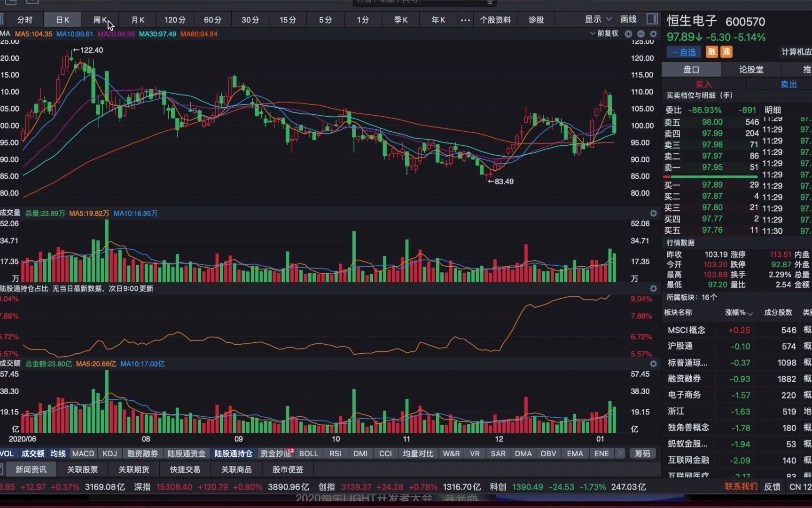The width and height of the screenshot is (812, 508).
Task: Open main K-line chart settings gear
Action: pyautogui.click(x=653, y=34)
